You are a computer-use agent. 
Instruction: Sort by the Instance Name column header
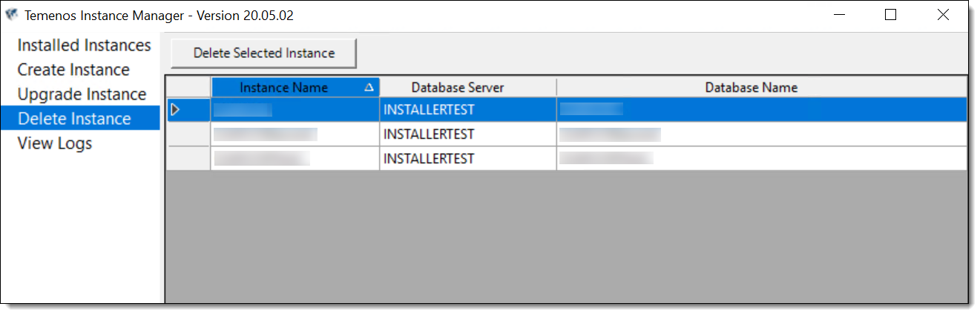295,88
